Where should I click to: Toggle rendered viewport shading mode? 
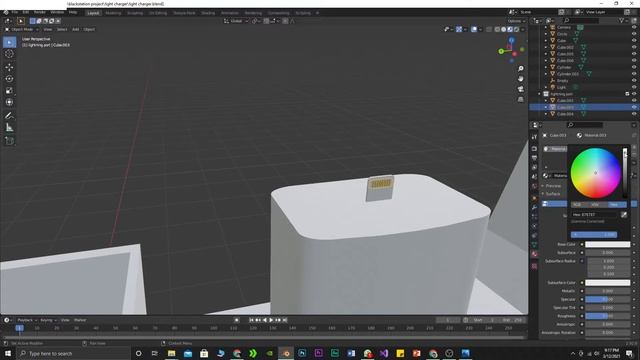516,29
